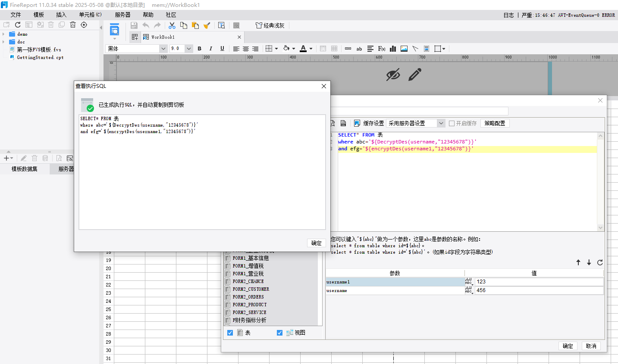Apply italic formatting
Viewport: 618px width, 364px height.
211,49
